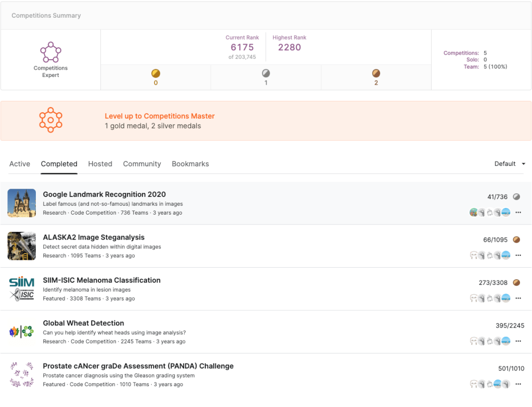The image size is (532, 407).
Task: Open SIIM-ISIC Melanoma Classification link
Action: click(x=101, y=280)
